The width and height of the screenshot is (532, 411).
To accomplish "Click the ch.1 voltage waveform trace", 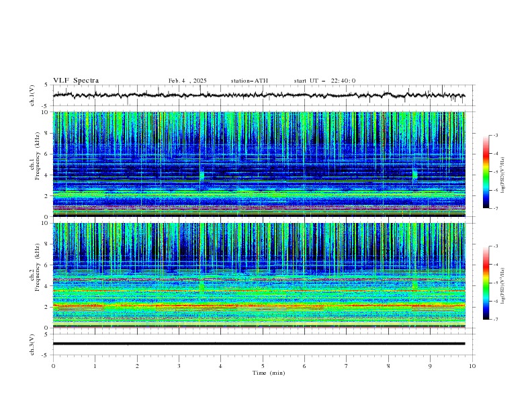I will click(x=259, y=95).
